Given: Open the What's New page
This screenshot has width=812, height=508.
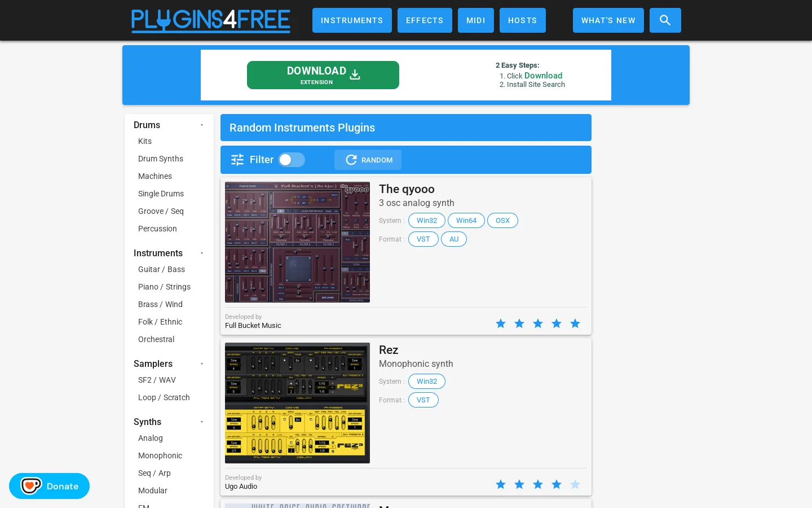Looking at the screenshot, I should (x=608, y=20).
